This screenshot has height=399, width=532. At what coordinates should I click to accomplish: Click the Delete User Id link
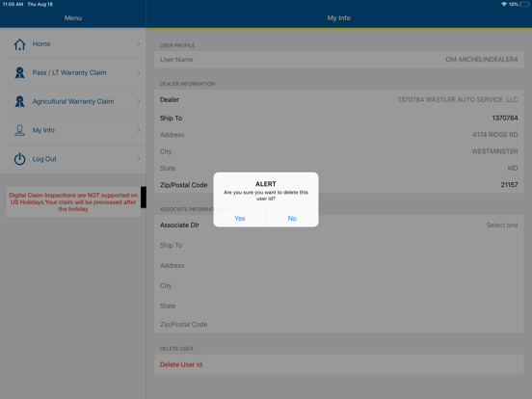[x=181, y=364]
